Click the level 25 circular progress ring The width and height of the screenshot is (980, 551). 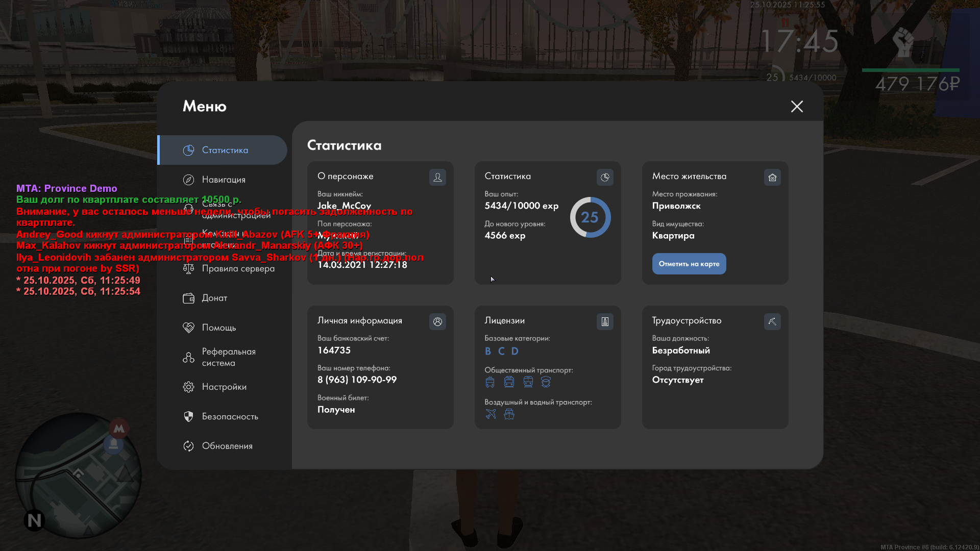590,217
